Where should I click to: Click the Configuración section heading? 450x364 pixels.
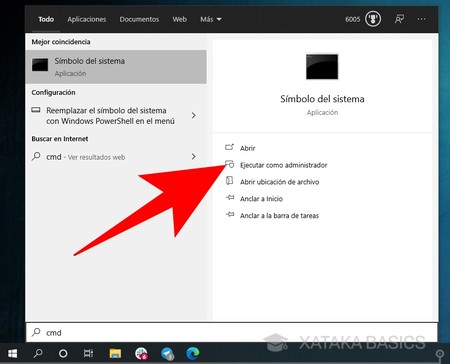(53, 93)
